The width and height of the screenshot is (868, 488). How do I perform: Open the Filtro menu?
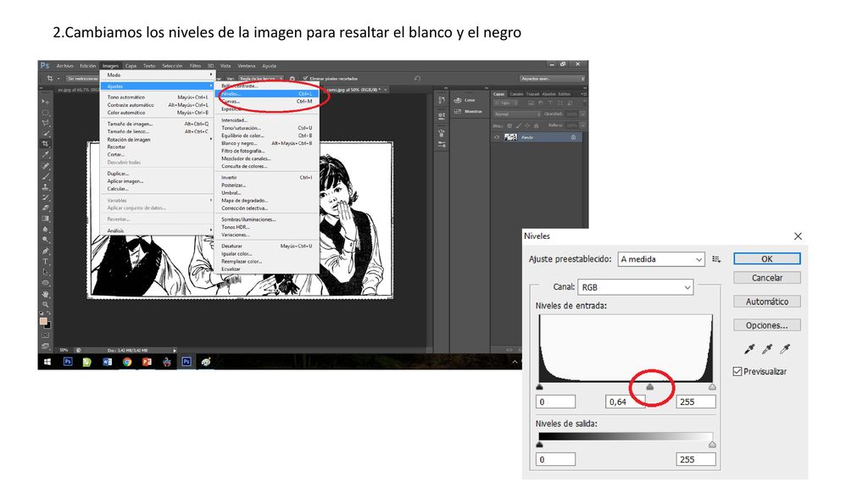(x=196, y=65)
